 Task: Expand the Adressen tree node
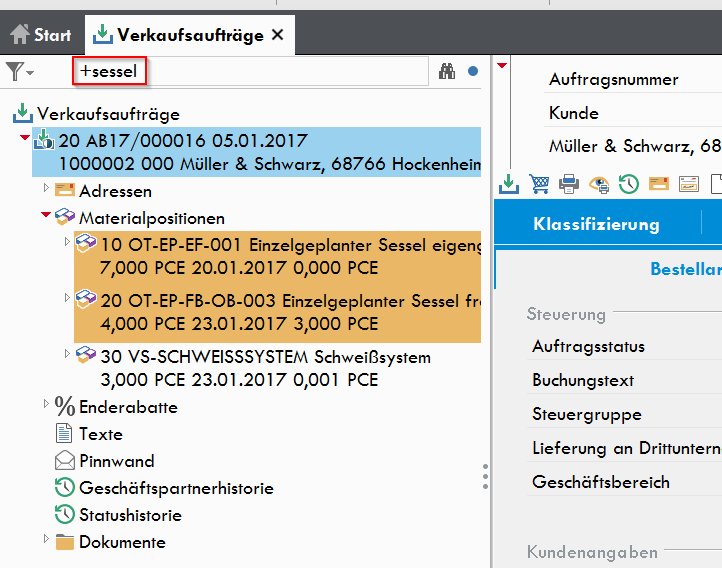pos(46,188)
